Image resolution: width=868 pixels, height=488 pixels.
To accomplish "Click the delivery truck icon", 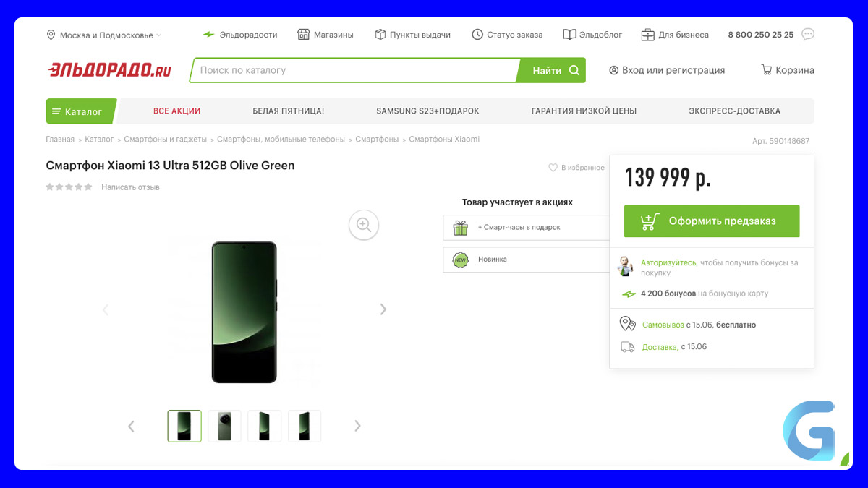I will [x=628, y=347].
